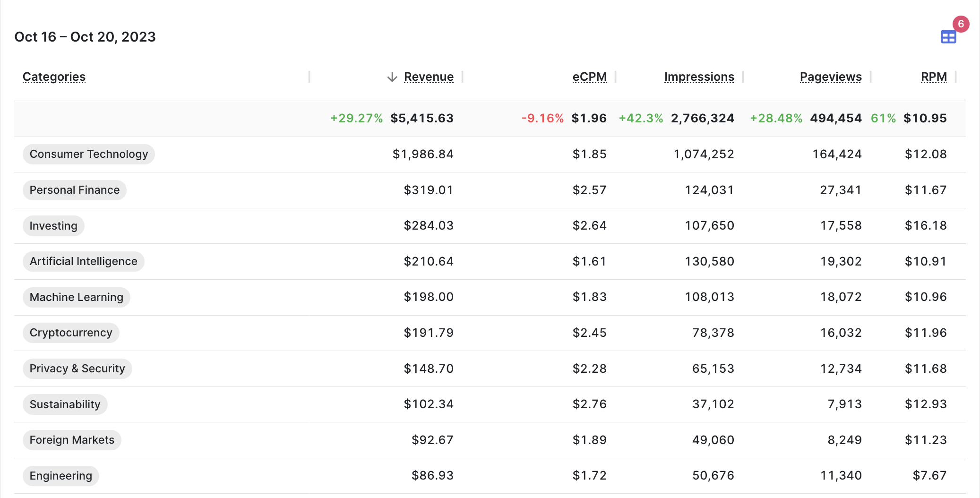
Task: Click Cryptocurrency revenue $191.79
Action: (x=429, y=333)
